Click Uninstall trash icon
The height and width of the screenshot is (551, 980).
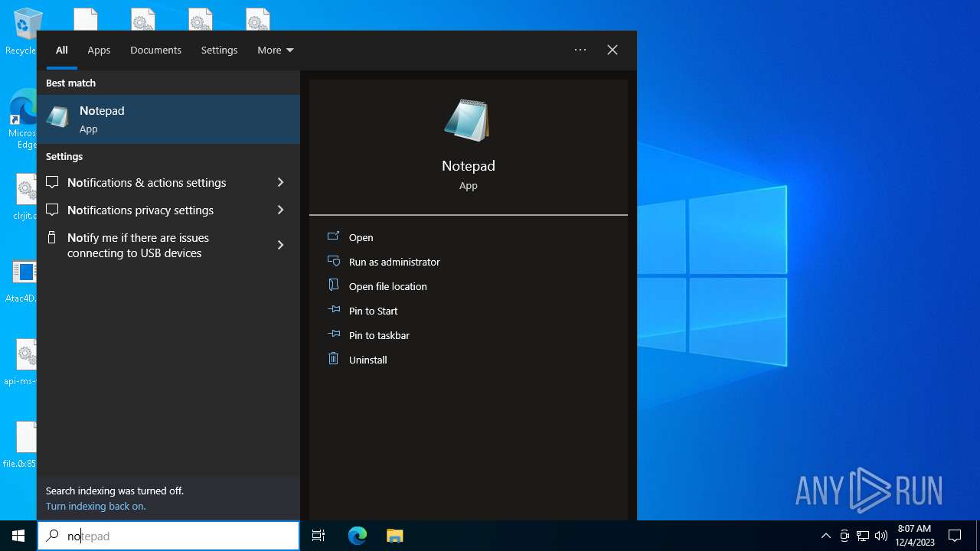pos(334,358)
